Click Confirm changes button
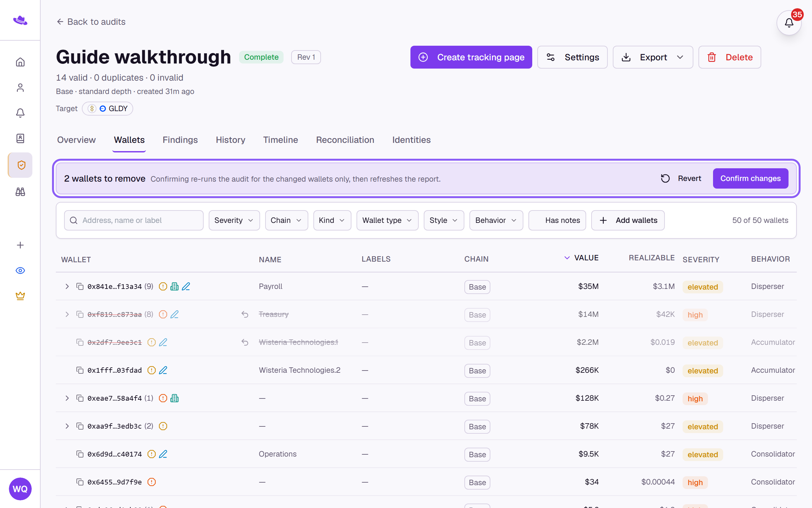 coord(750,178)
